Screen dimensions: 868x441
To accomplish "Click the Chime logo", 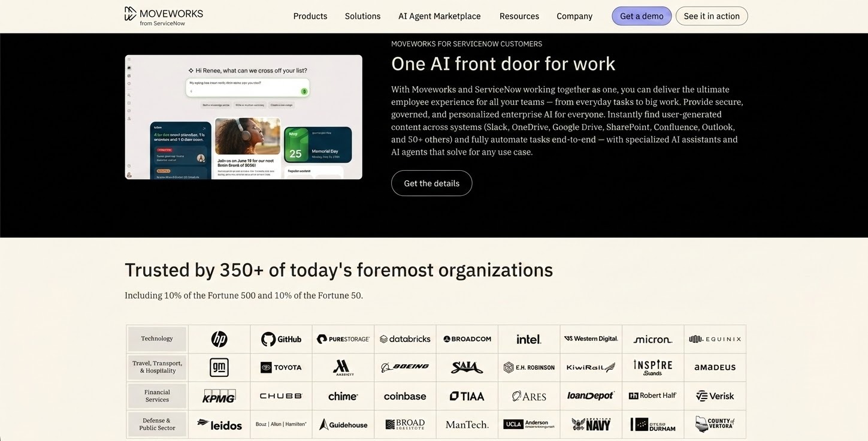I will [343, 396].
